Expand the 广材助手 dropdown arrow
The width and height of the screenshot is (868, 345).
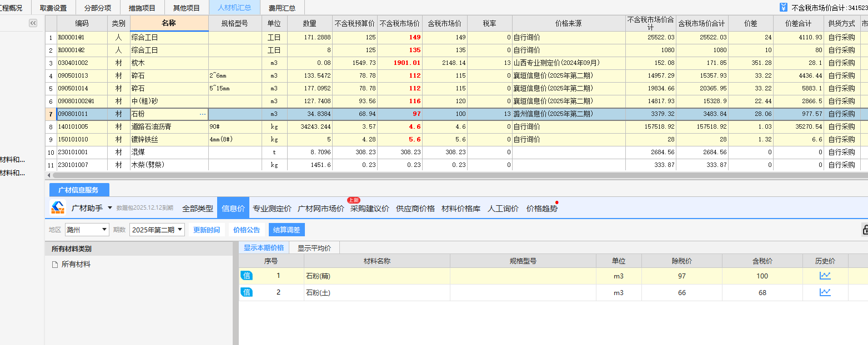pos(110,208)
